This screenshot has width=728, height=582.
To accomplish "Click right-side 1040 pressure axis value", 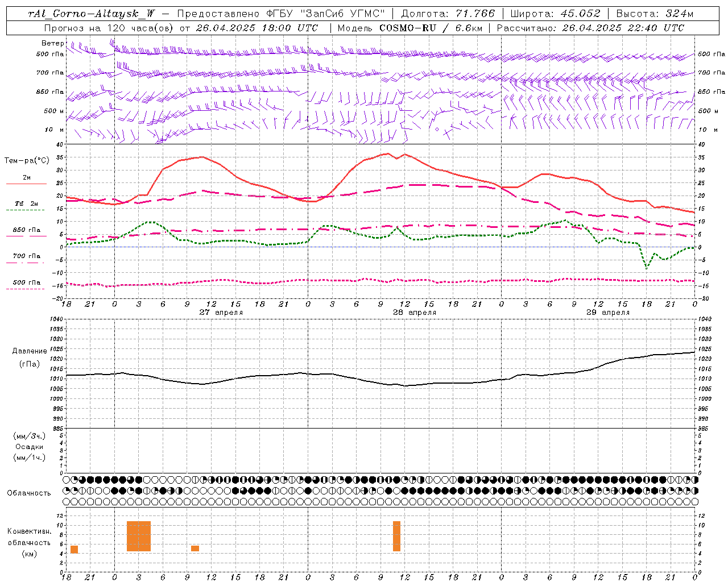I will 704,319.
